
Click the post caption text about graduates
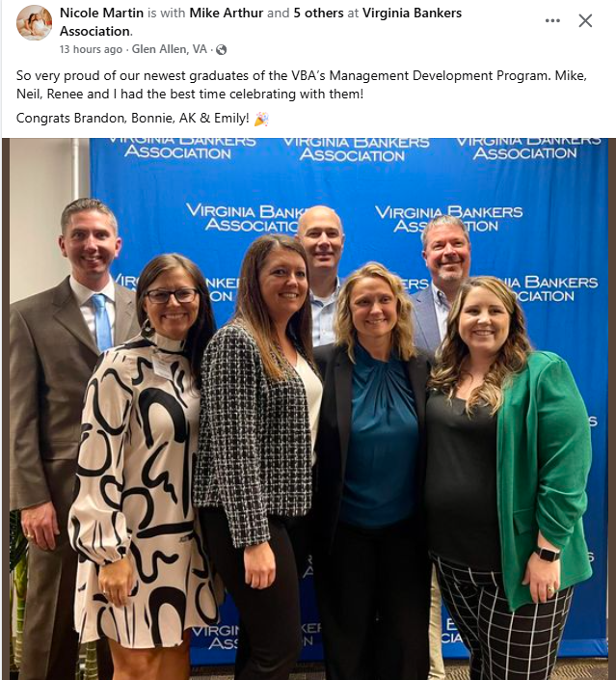(302, 85)
